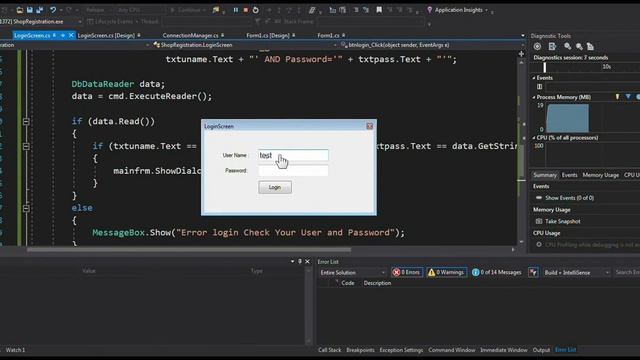The height and width of the screenshot is (360, 640).
Task: Click Error List clear filter icon
Action: (533, 272)
